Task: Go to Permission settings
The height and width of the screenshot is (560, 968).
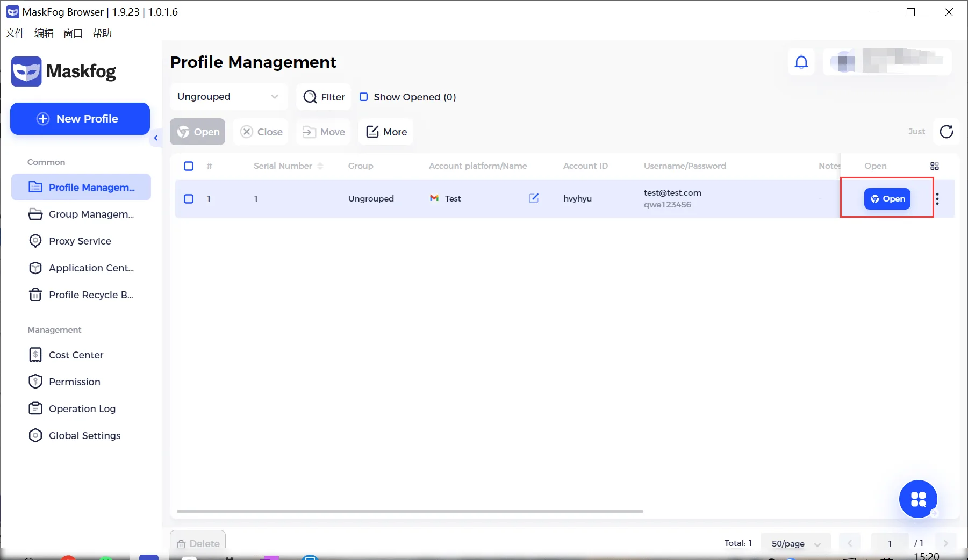Action: [x=81, y=382]
